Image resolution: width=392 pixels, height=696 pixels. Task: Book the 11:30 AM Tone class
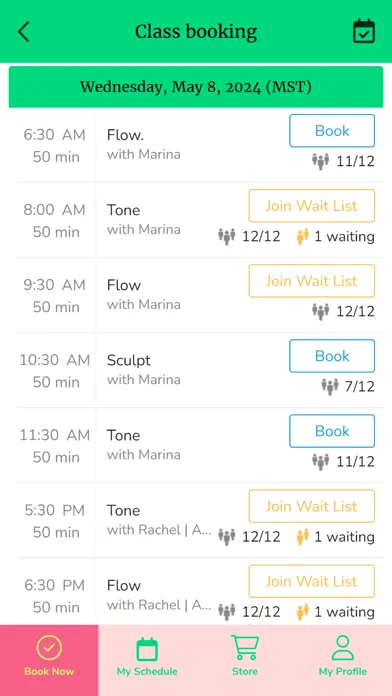click(x=332, y=431)
